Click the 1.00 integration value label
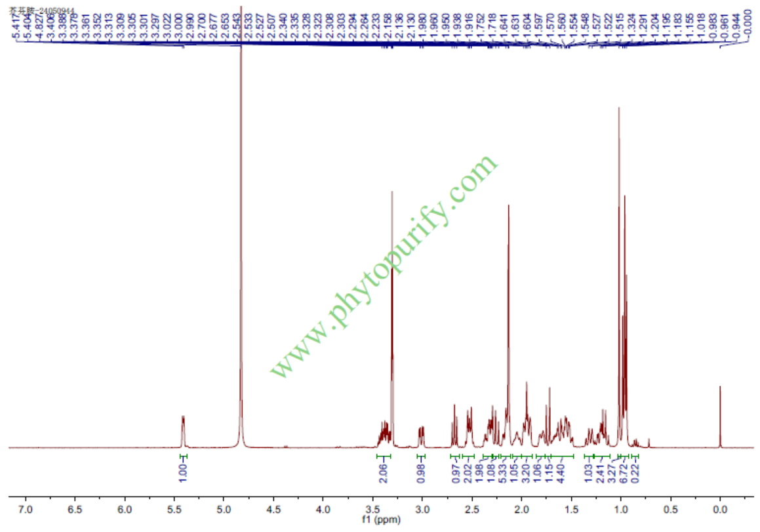760x532 pixels. click(x=184, y=473)
